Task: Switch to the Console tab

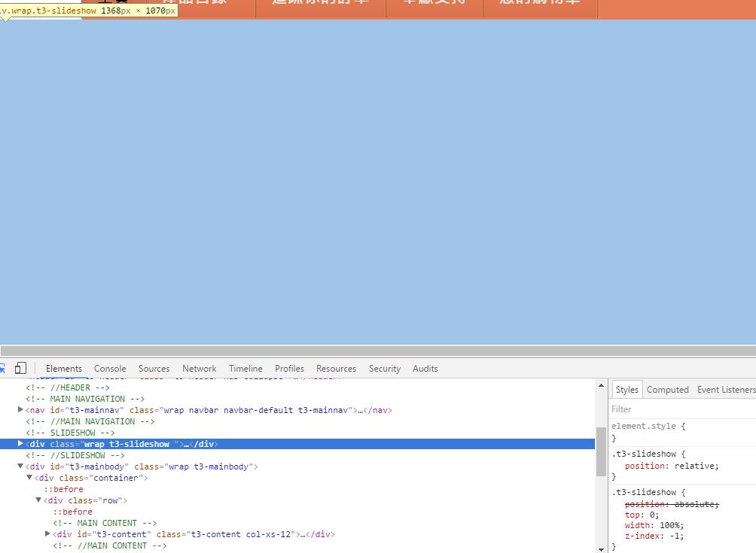Action: pos(110,369)
